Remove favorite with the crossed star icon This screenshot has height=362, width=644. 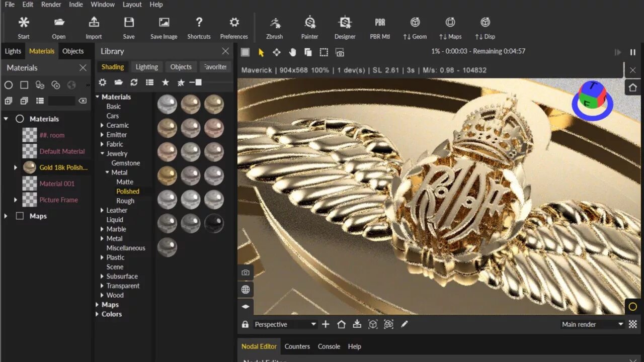pyautogui.click(x=181, y=82)
